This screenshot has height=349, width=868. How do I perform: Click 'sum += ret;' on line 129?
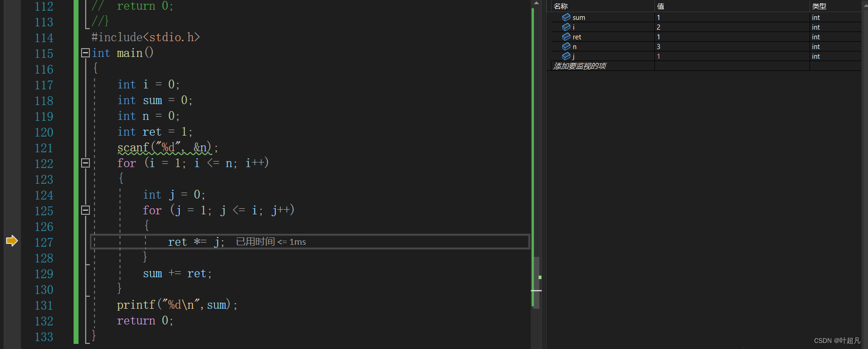(x=177, y=274)
